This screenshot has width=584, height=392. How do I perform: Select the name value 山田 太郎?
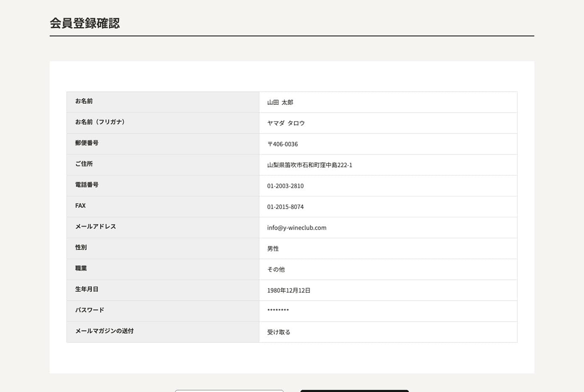pos(280,102)
